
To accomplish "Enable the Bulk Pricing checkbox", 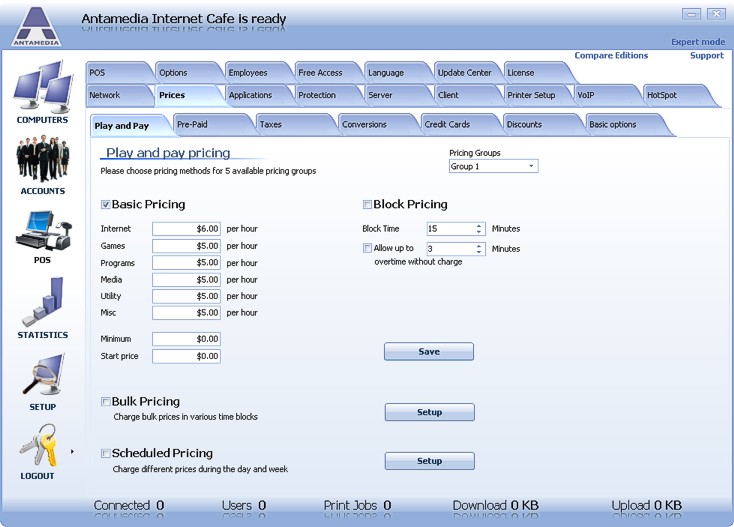I will coord(106,402).
